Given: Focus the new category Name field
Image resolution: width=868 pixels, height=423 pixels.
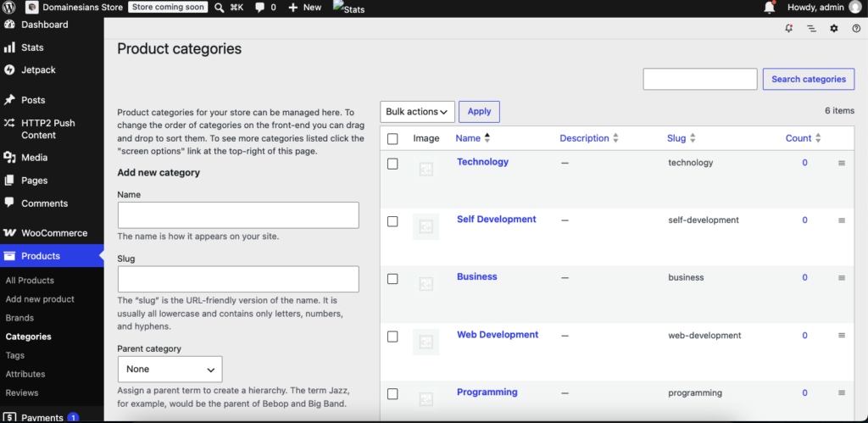Looking at the screenshot, I should [238, 215].
